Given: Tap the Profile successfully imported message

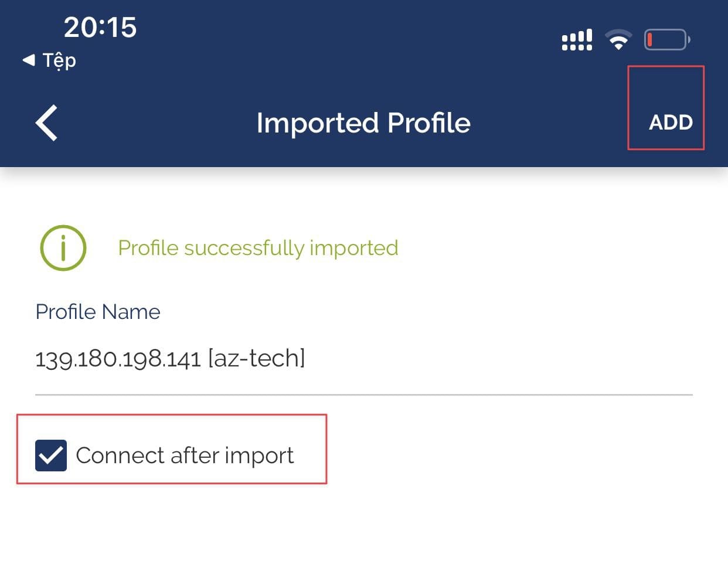Looking at the screenshot, I should pos(258,247).
